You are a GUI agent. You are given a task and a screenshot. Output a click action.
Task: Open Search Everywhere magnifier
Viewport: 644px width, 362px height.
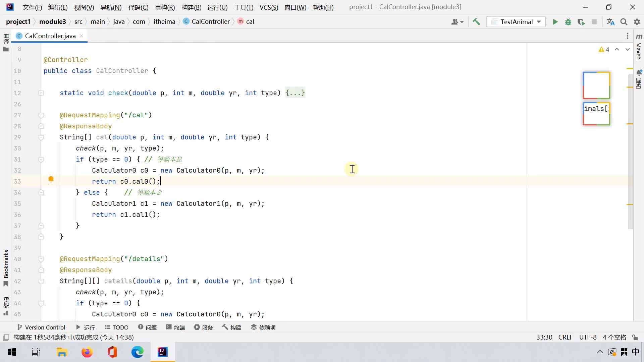[624, 22]
